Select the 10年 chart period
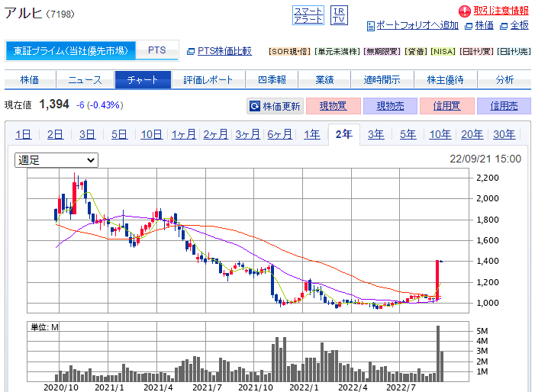 point(440,134)
